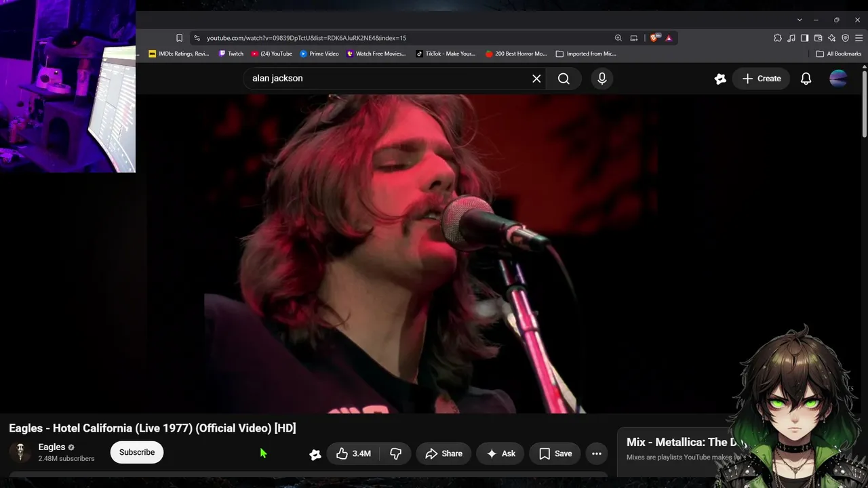This screenshot has height=488, width=868.
Task: Expand the Imported from Microsoft bookmark folder
Action: click(x=586, y=54)
